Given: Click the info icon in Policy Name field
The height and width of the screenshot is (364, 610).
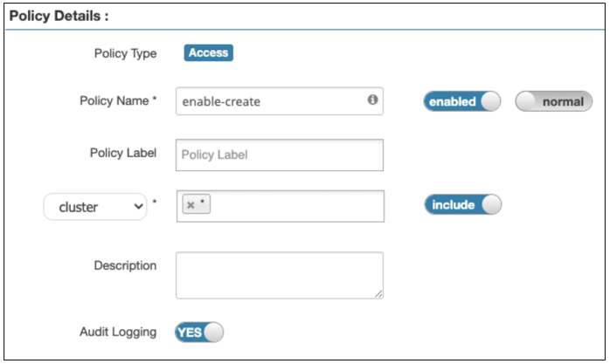Looking at the screenshot, I should pyautogui.click(x=372, y=100).
